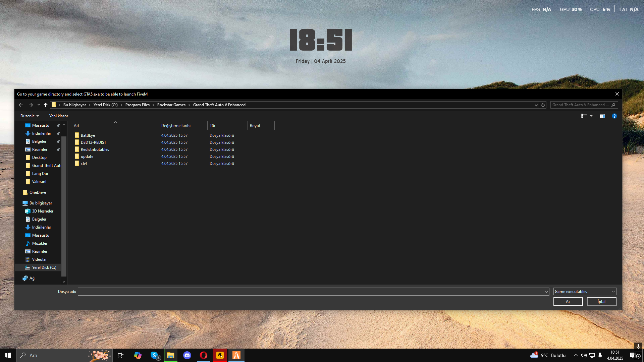Click Rockstar Games in the breadcrumb path

click(171, 105)
